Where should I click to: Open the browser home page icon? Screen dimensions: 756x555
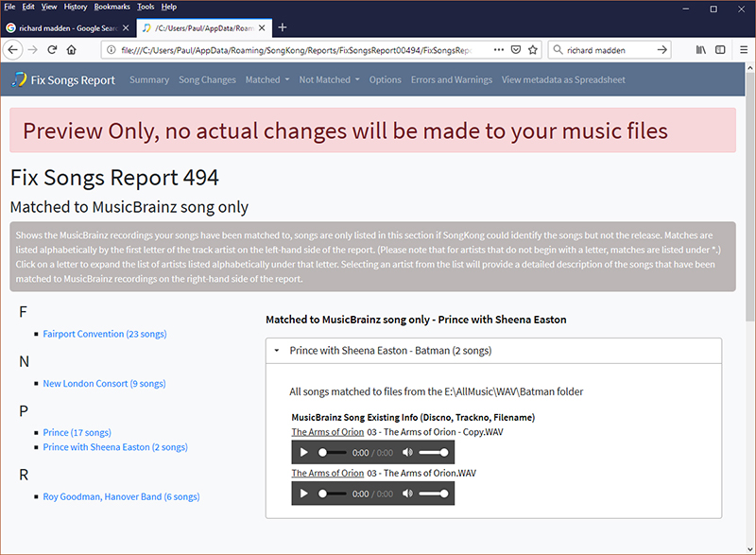(72, 50)
